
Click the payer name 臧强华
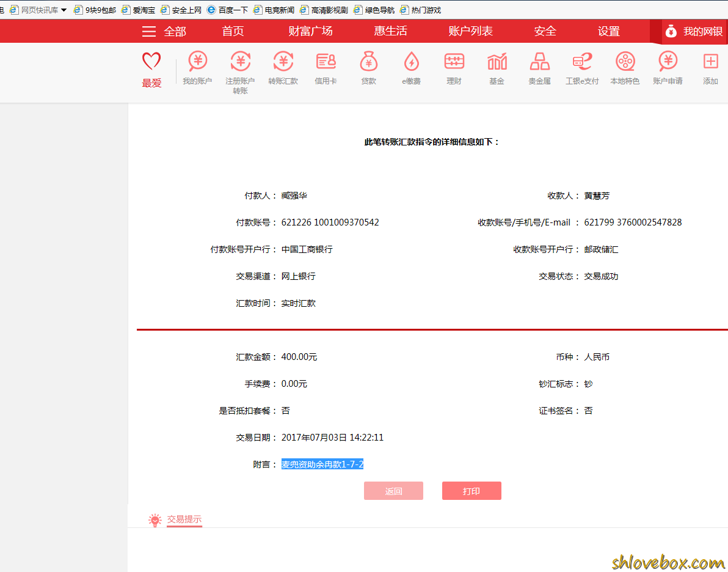(x=294, y=196)
